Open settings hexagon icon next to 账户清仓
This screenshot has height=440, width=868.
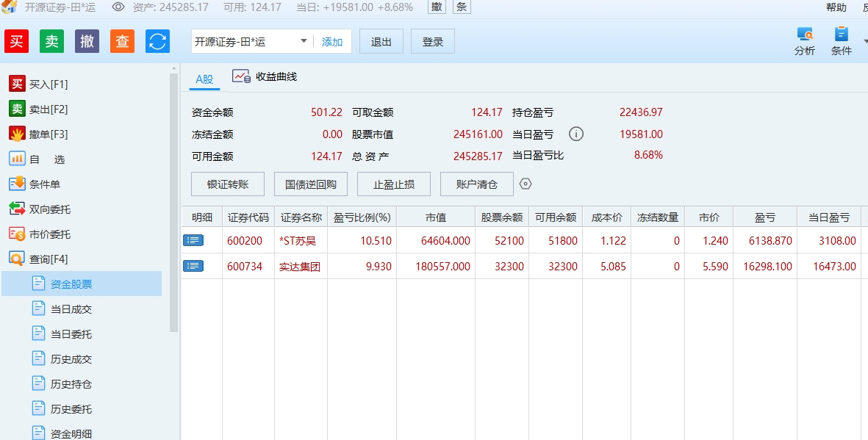[x=525, y=184]
